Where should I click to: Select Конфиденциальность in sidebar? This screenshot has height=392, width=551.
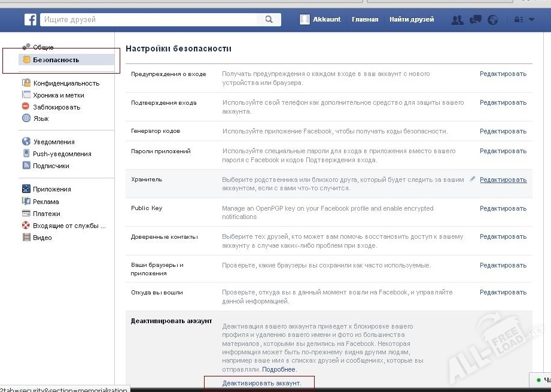66,83
